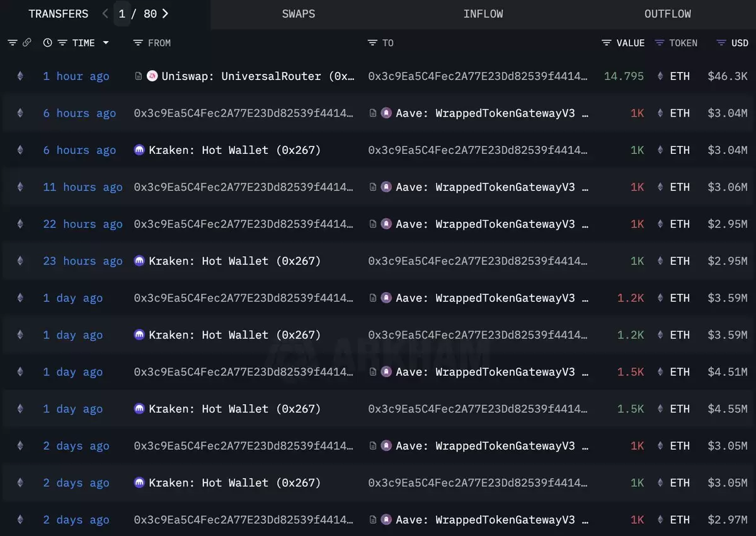
Task: Open the '1 hour ago' transaction link
Action: point(76,76)
